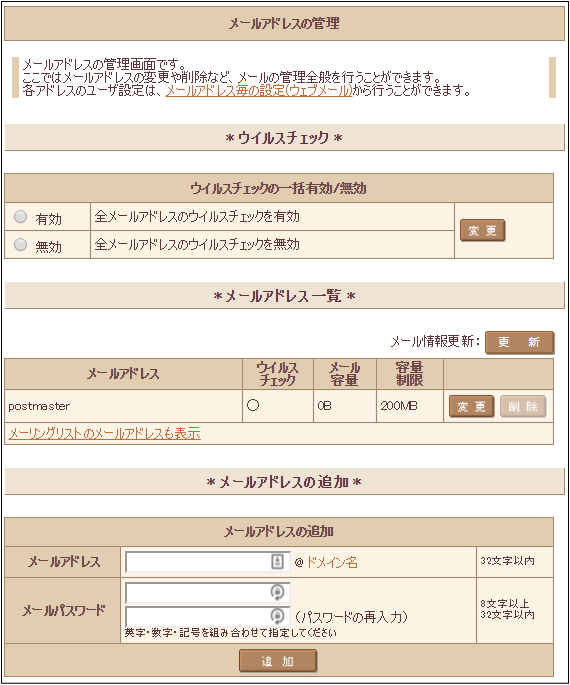
Task: Select the 有効 virus check radio button
Action: coord(21,217)
